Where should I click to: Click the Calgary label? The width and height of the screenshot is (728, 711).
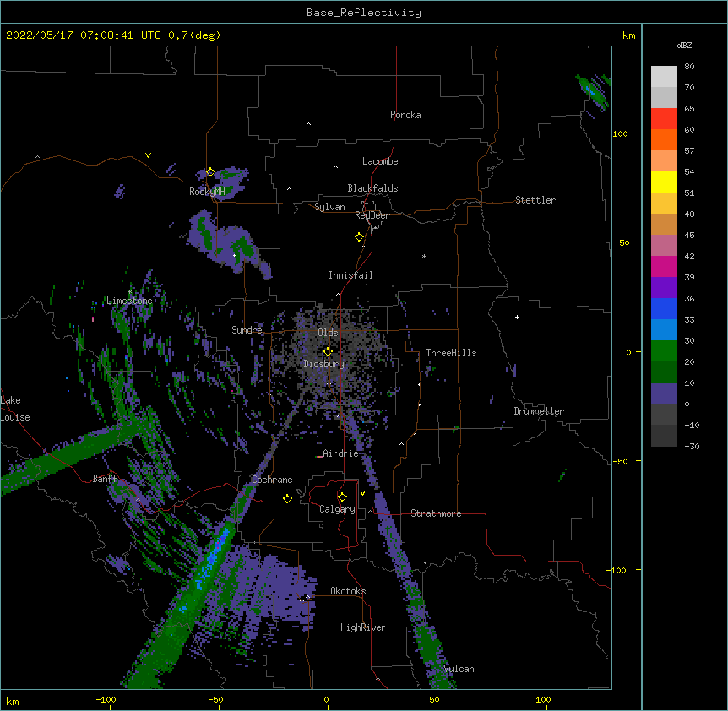pos(337,509)
